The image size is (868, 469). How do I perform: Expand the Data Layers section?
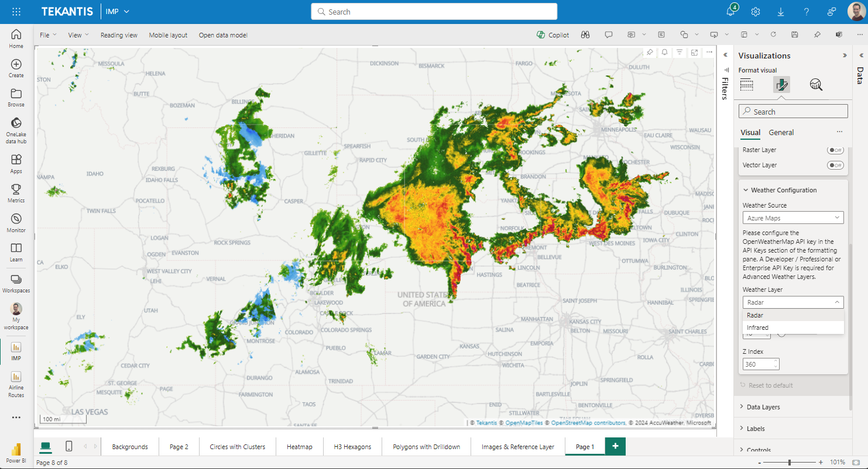pyautogui.click(x=763, y=406)
